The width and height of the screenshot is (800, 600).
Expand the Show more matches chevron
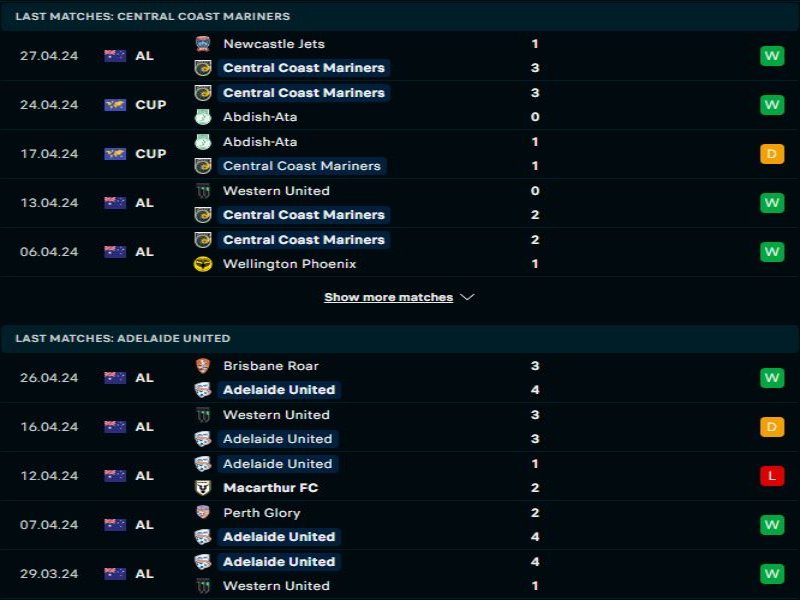point(467,297)
